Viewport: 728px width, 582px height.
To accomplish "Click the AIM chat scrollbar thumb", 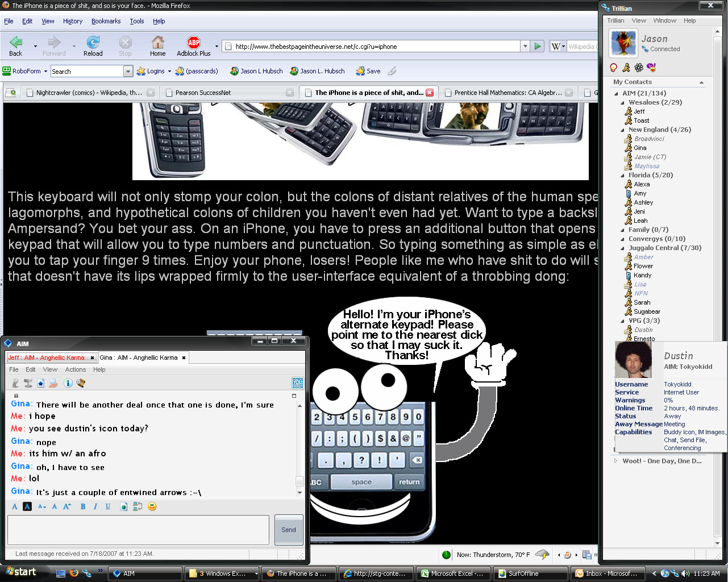I will pos(299,481).
